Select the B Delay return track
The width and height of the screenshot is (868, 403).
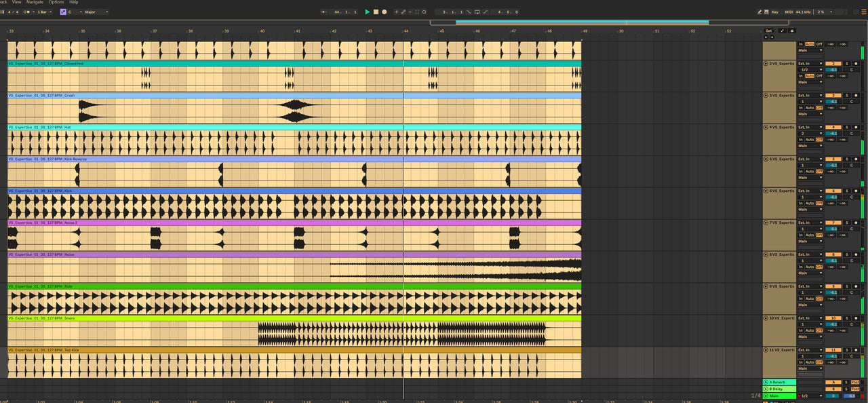[779, 389]
